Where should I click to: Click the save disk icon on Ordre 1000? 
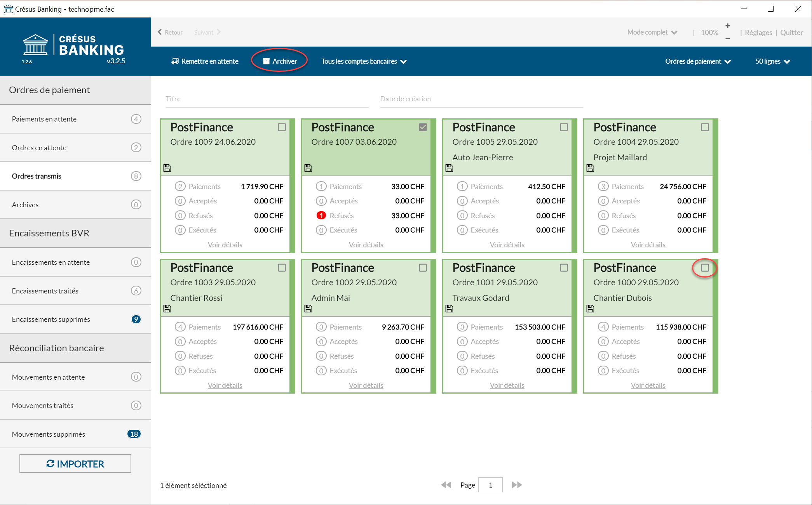tap(590, 309)
